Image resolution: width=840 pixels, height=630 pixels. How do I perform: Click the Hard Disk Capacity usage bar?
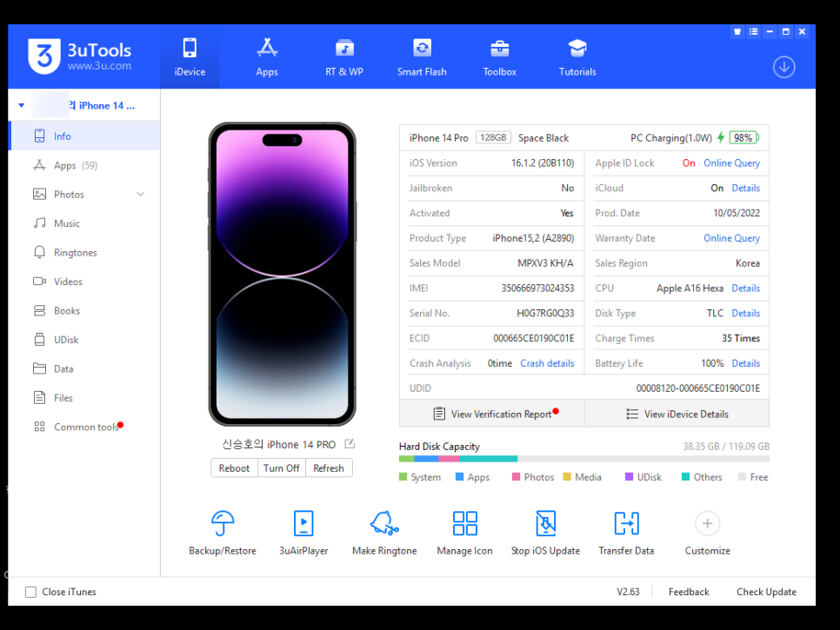tap(583, 459)
